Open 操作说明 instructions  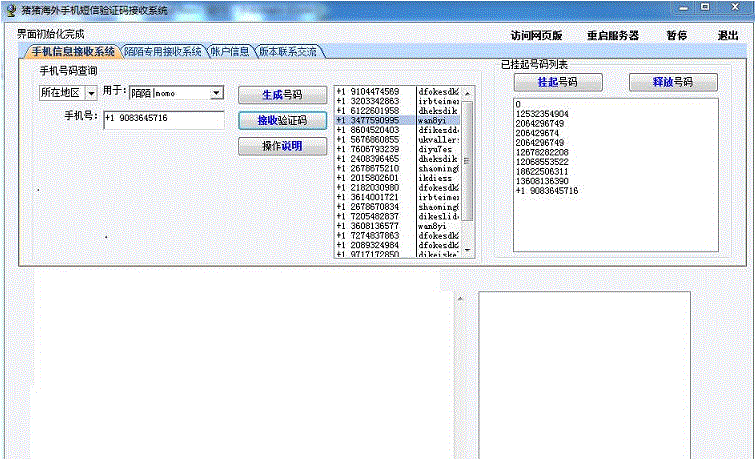click(281, 147)
